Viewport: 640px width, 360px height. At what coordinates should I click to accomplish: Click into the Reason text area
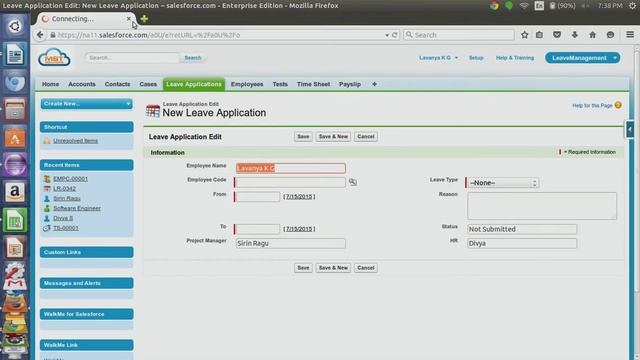pyautogui.click(x=542, y=206)
